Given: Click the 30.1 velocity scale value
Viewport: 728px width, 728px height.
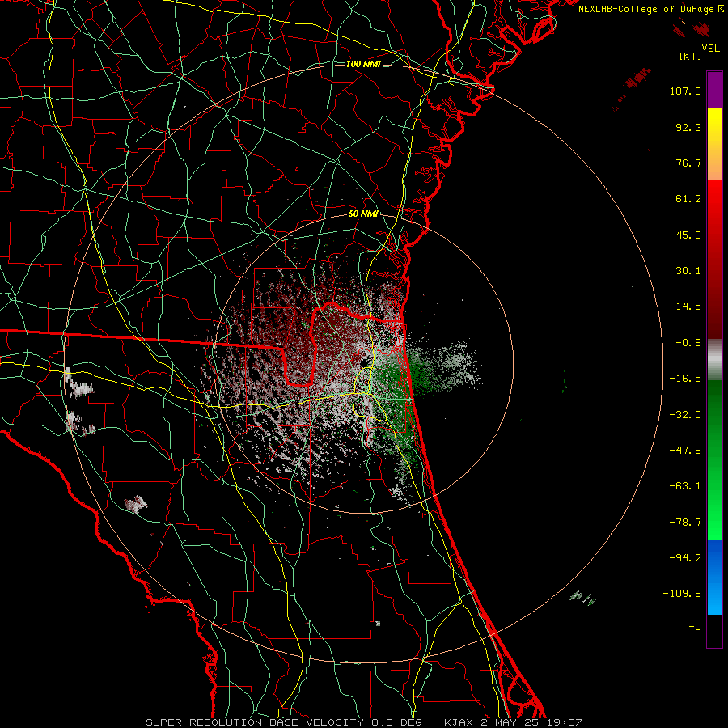Looking at the screenshot, I should click(688, 271).
